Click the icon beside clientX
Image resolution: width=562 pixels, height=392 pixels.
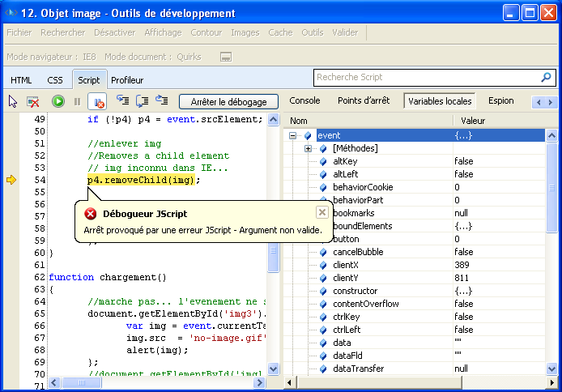(323, 265)
